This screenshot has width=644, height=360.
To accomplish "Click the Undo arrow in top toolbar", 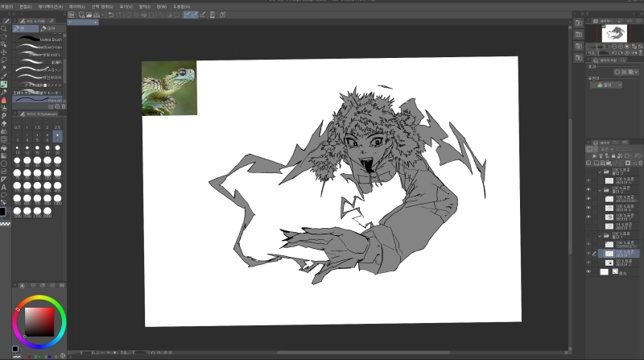I will (x=109, y=14).
